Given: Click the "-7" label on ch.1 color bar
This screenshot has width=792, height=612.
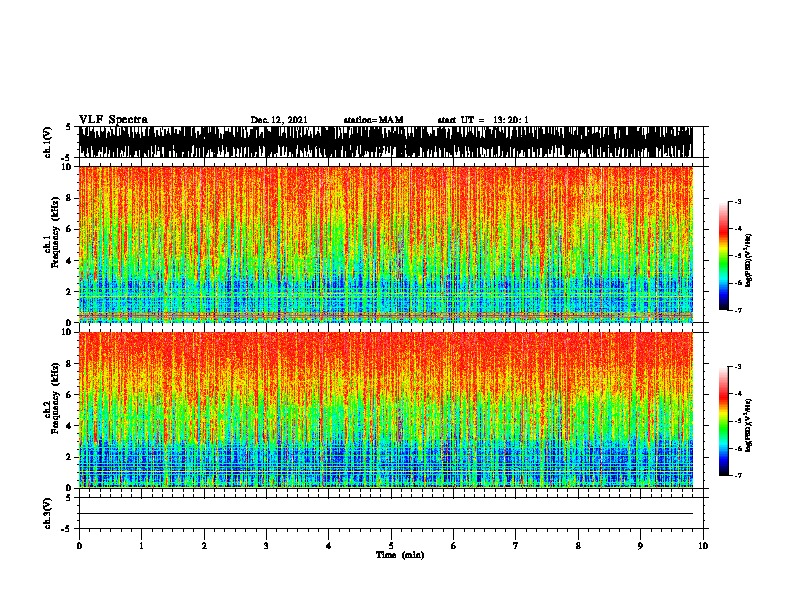Looking at the screenshot, I should coord(738,310).
